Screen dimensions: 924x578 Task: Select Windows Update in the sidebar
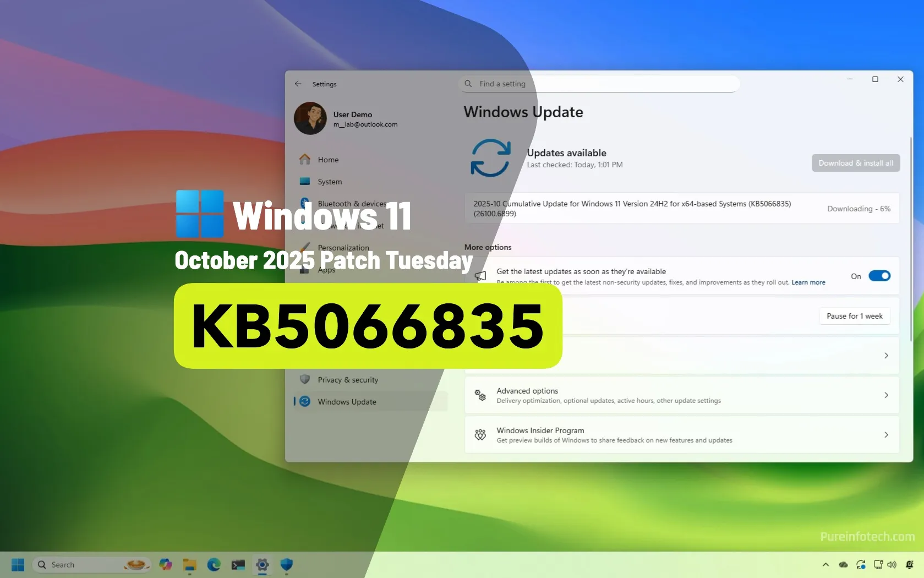pyautogui.click(x=346, y=401)
